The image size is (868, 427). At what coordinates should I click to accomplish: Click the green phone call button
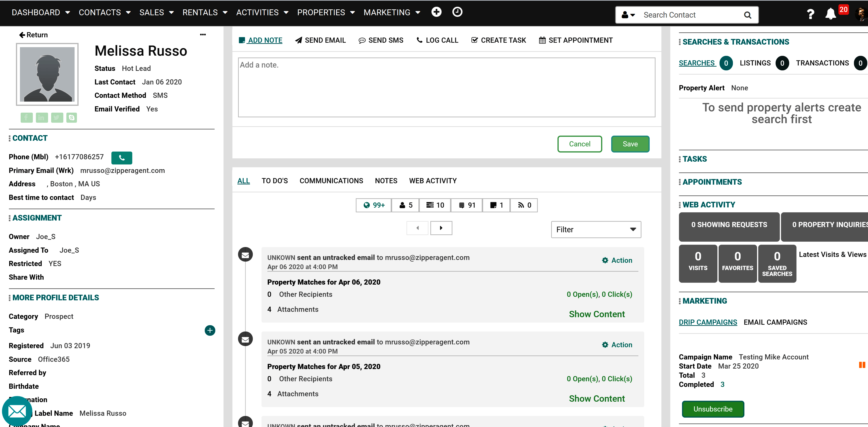pos(122,157)
